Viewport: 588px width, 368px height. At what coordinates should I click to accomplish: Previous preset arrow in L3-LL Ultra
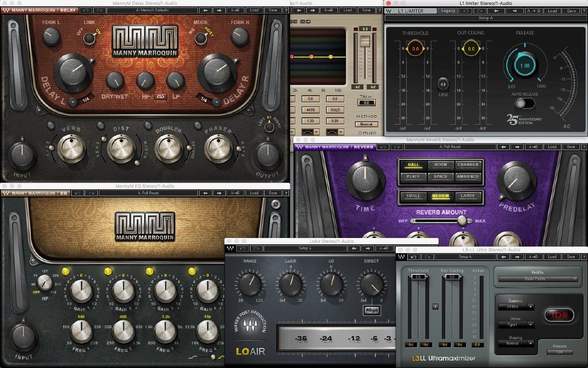(x=502, y=257)
